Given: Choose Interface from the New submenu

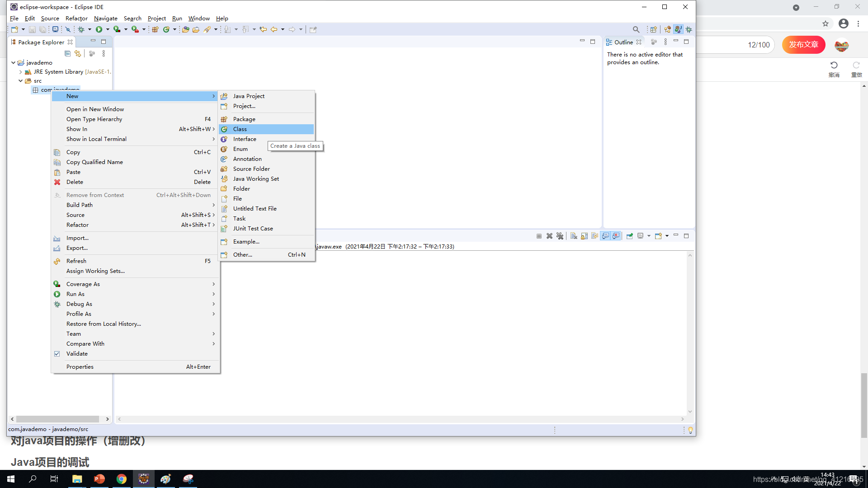Looking at the screenshot, I should point(266,139).
